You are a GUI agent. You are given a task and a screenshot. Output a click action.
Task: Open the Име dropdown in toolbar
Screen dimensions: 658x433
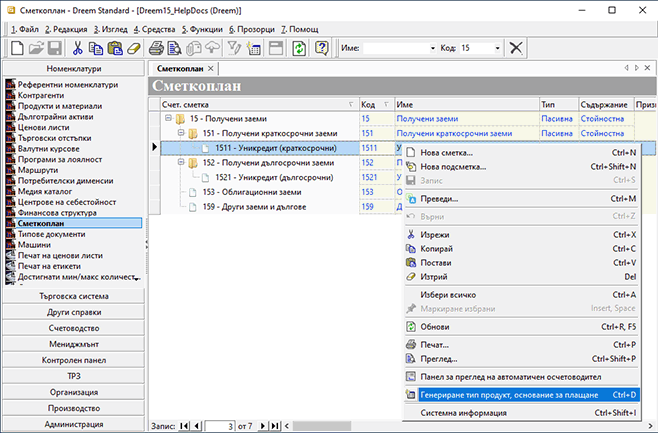[x=433, y=48]
